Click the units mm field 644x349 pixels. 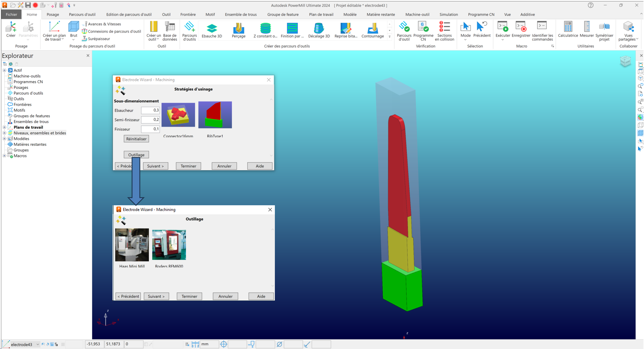click(x=209, y=344)
